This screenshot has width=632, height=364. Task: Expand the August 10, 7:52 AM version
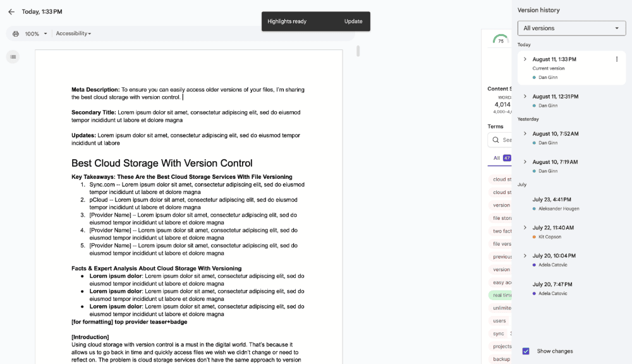tap(525, 134)
